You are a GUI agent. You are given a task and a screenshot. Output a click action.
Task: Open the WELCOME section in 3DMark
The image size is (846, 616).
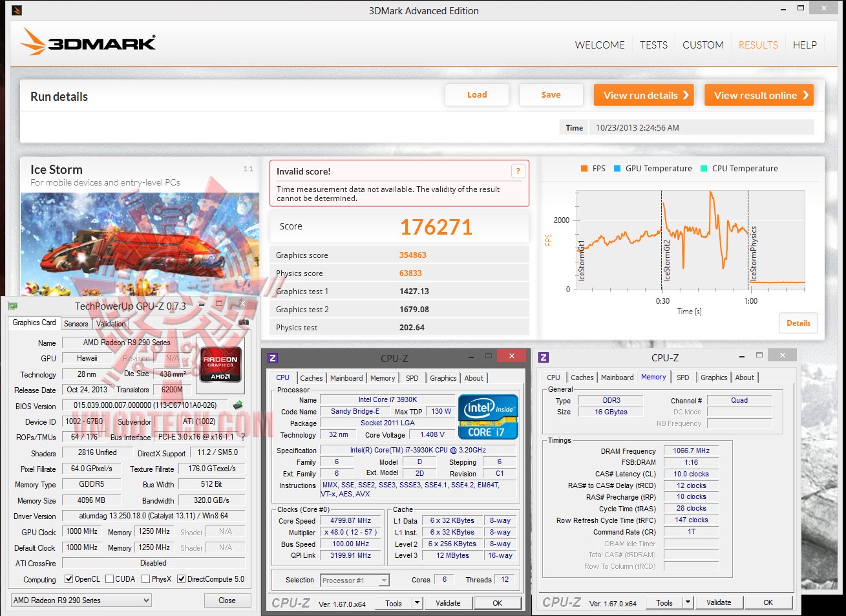(x=600, y=45)
